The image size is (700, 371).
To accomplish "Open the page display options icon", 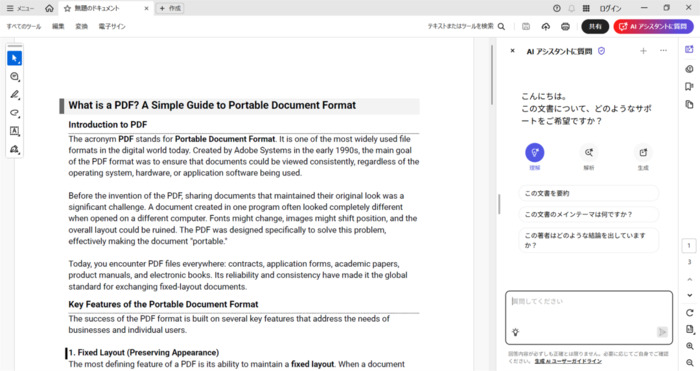I will [690, 329].
